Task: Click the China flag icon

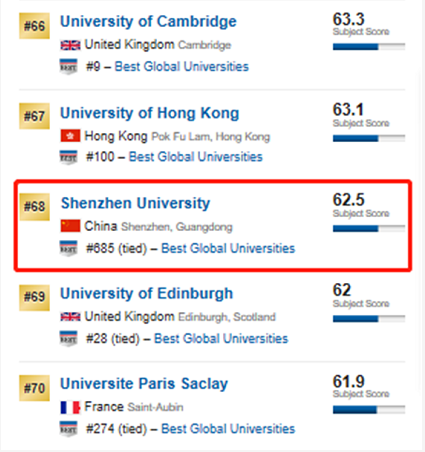Action: click(70, 226)
